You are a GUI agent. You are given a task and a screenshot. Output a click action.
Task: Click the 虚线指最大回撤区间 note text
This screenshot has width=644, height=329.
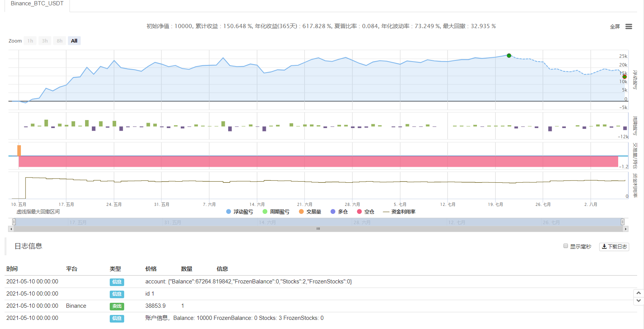(38, 212)
